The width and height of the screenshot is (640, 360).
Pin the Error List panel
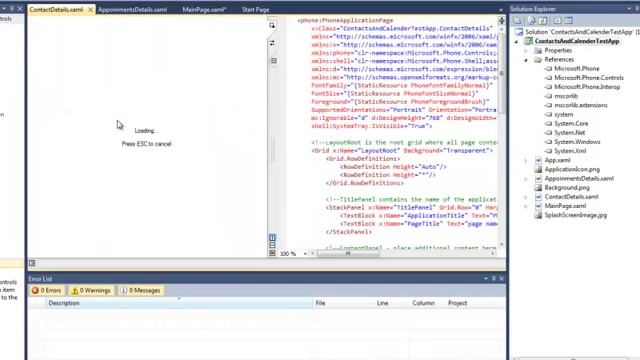pyautogui.click(x=493, y=278)
